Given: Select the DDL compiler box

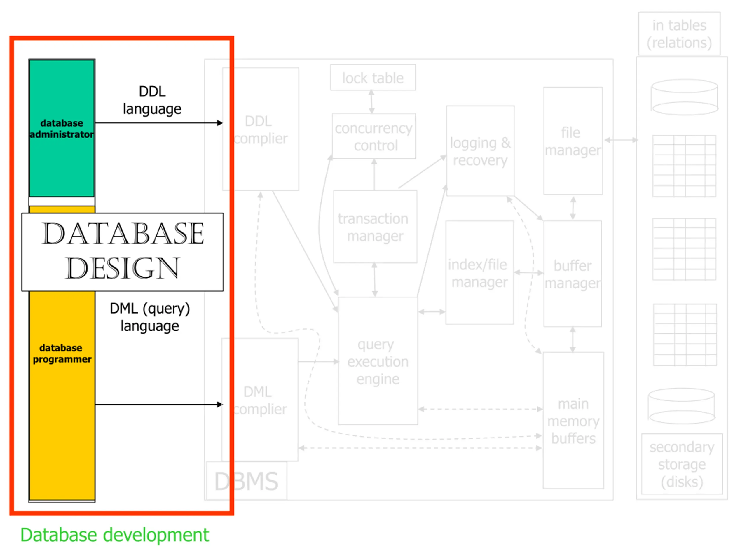Looking at the screenshot, I should 260,129.
